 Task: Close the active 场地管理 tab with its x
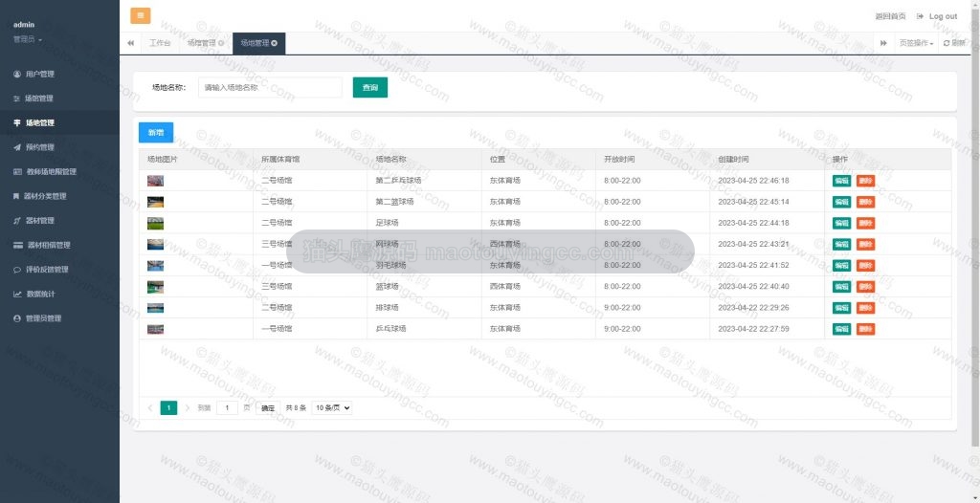click(x=275, y=43)
